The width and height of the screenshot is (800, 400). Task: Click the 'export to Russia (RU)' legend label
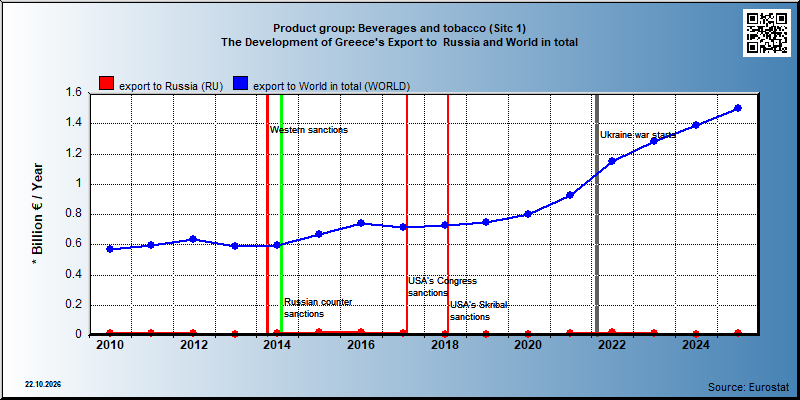click(x=171, y=86)
